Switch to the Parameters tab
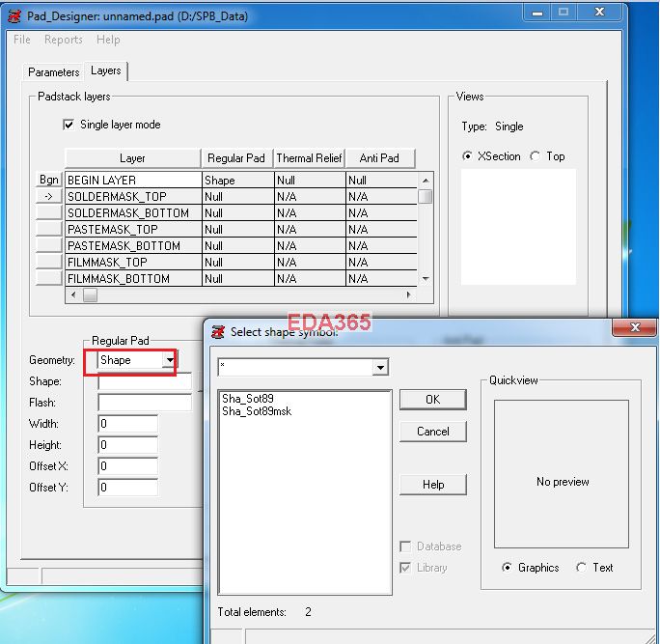 (53, 72)
